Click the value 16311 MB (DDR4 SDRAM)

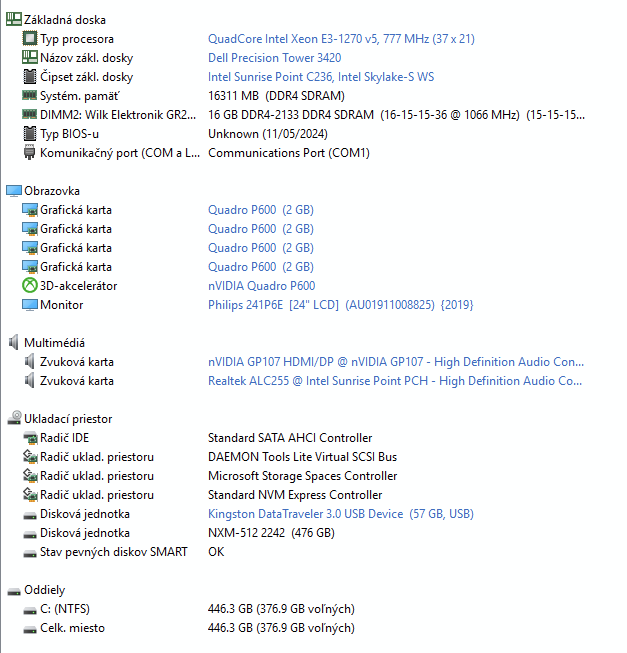pyautogui.click(x=276, y=96)
